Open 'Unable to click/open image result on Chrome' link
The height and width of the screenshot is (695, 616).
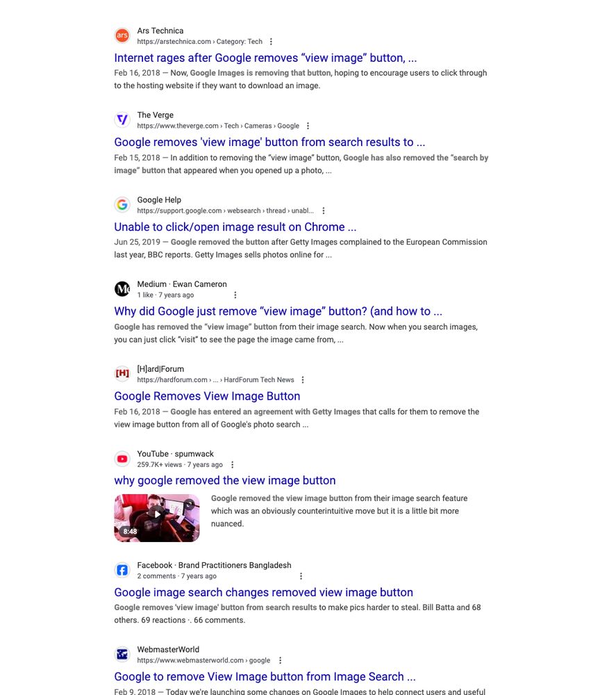pos(235,227)
